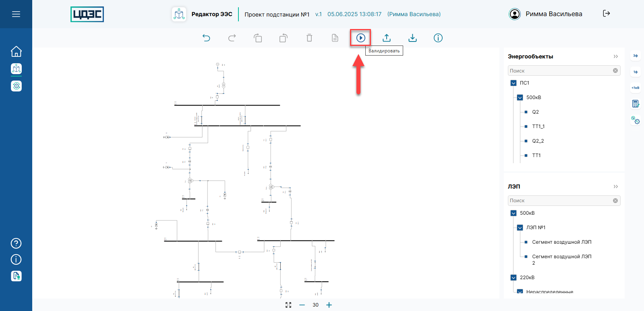Toggle the 220кВ checkbox in ЛЭП panel

click(514, 278)
